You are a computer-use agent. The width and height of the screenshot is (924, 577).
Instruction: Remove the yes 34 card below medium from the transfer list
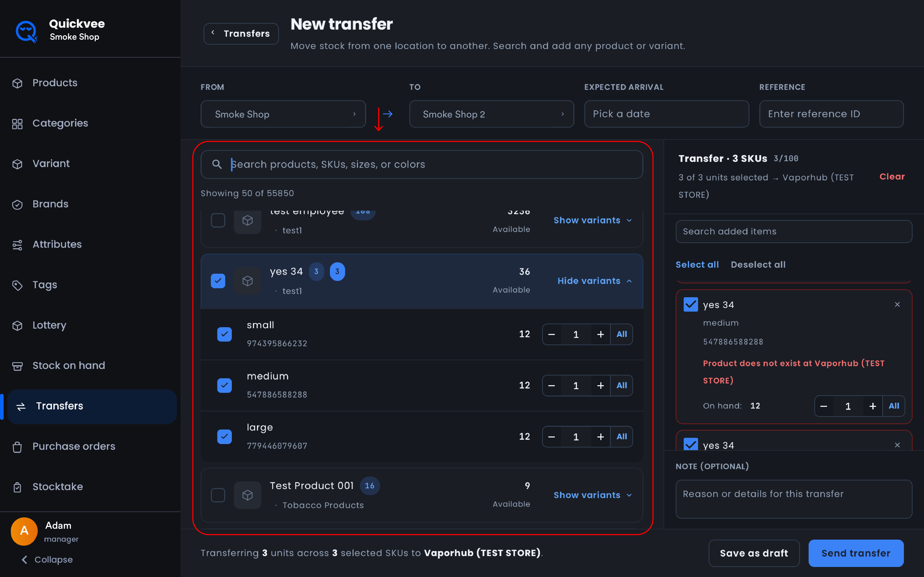pyautogui.click(x=897, y=445)
